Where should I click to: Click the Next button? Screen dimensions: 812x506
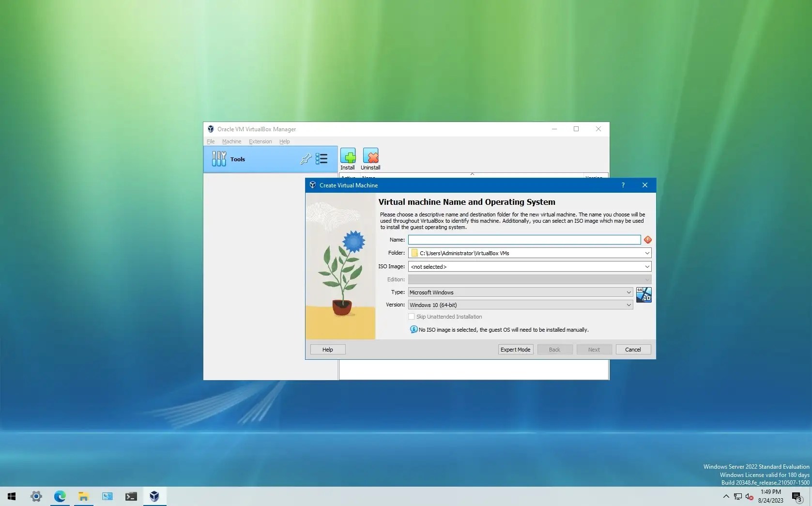click(594, 350)
